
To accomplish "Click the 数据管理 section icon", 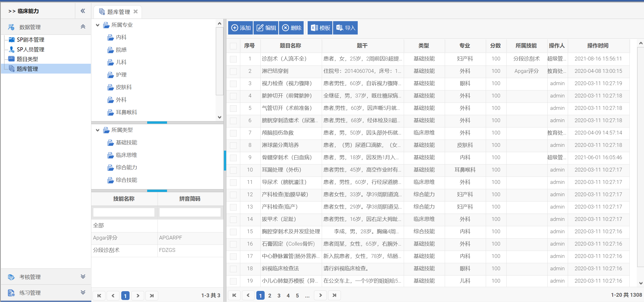I will pos(11,27).
